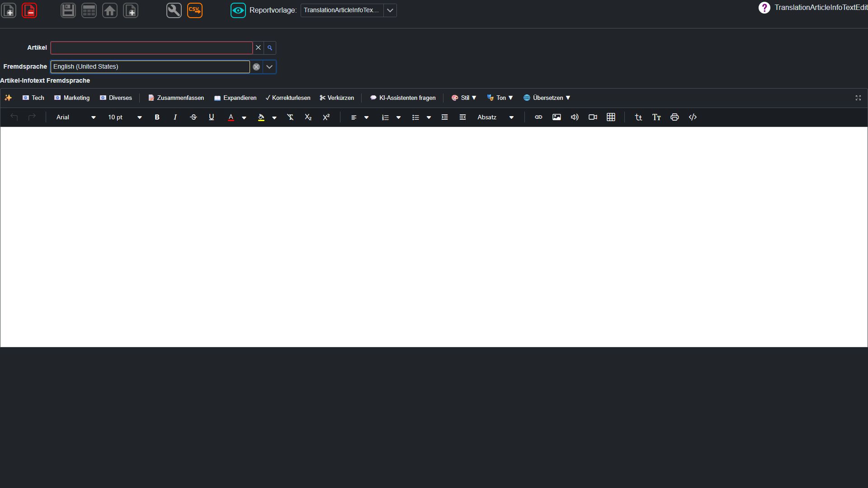This screenshot has width=868, height=488.
Task: Click the Korrekturlesen button
Action: [288, 98]
